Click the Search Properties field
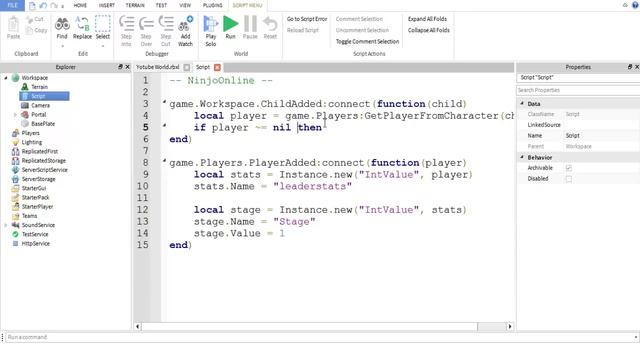 coord(578,90)
